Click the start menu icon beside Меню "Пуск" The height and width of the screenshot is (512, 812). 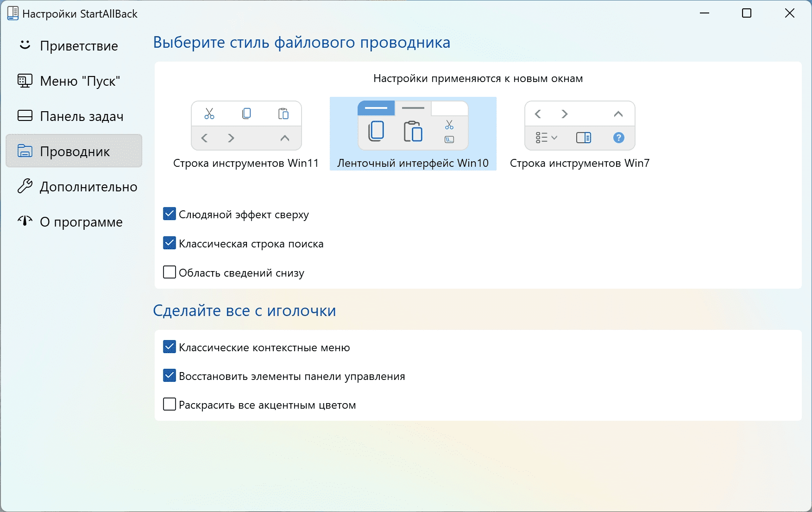25,81
